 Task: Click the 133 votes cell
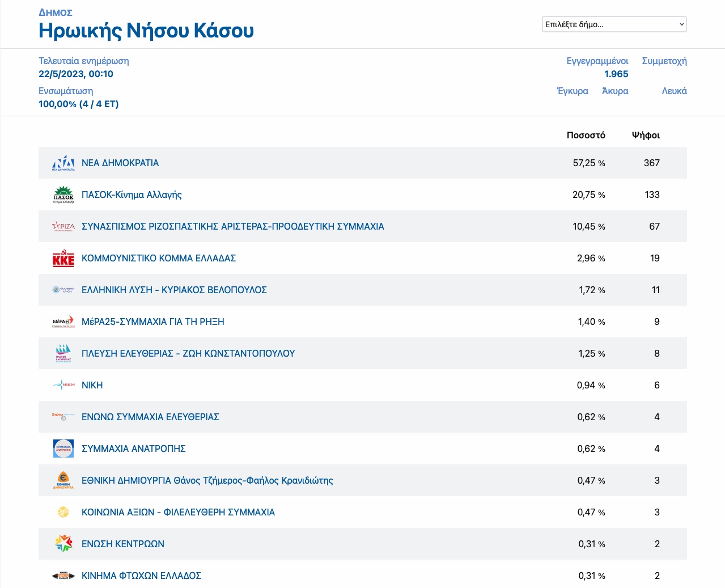(x=652, y=194)
